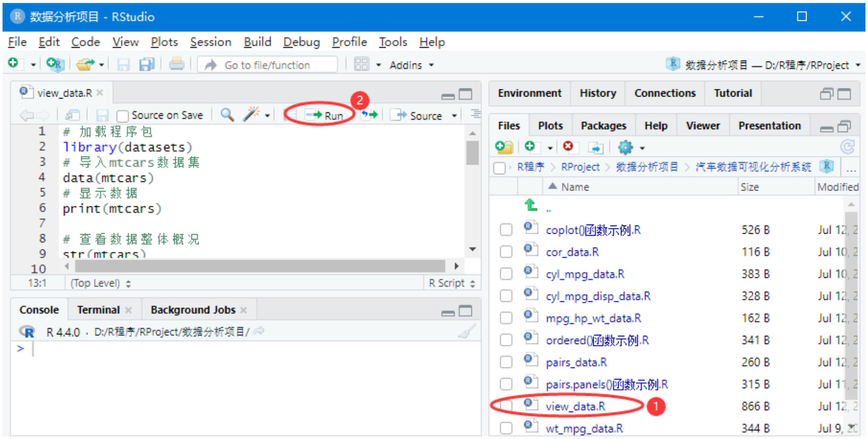
Task: Click the re-run previous code icon
Action: coord(369,115)
